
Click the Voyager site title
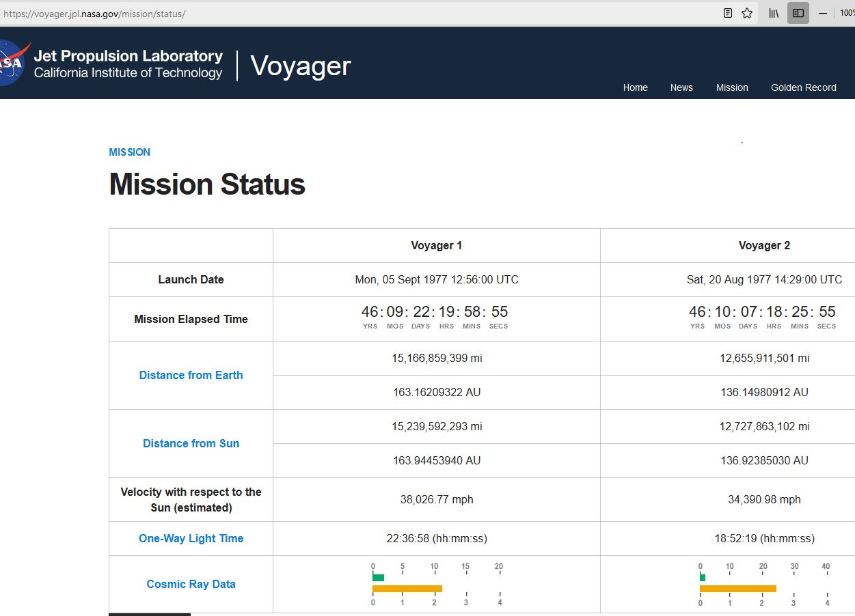click(300, 66)
